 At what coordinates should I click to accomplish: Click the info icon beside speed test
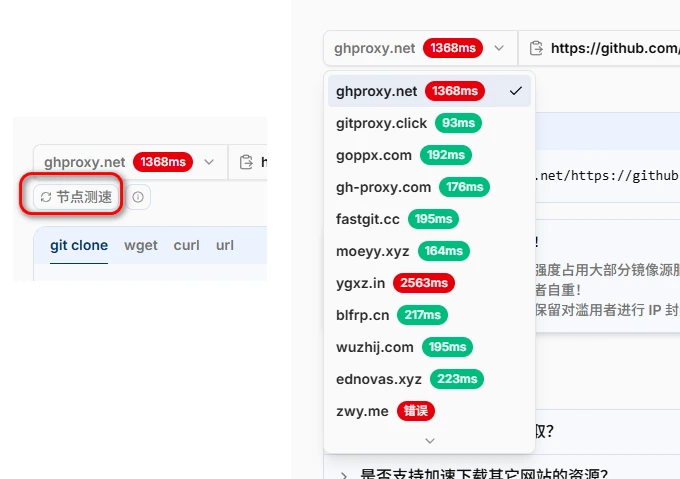138,197
